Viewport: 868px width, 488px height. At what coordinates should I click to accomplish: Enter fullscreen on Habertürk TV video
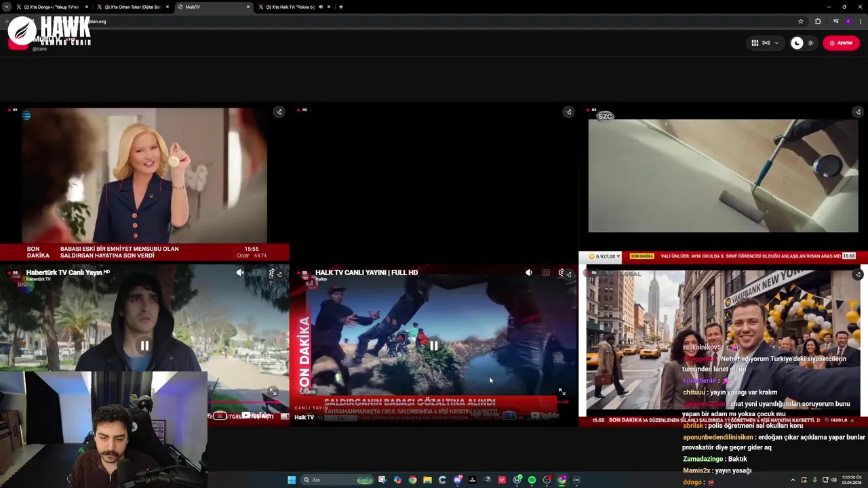(272, 392)
